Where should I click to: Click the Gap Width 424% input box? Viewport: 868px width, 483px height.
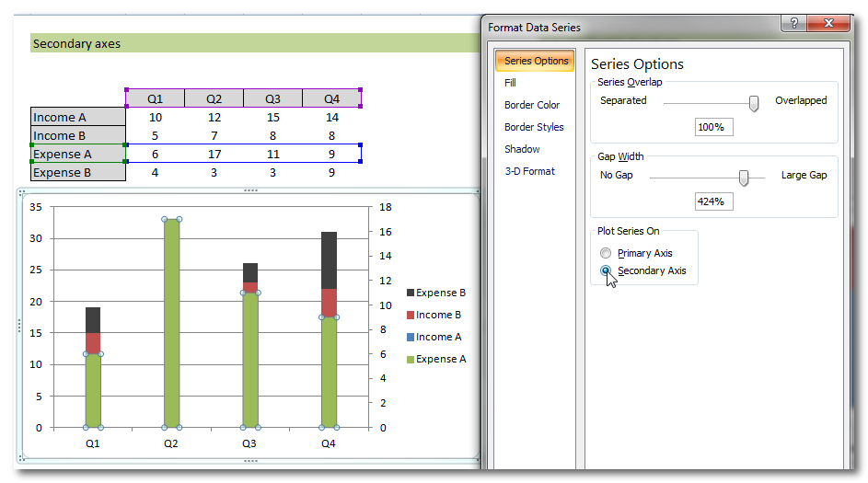(713, 201)
